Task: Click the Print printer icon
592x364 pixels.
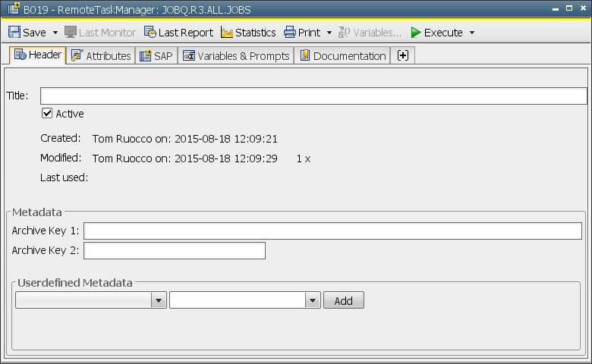Action: pyautogui.click(x=290, y=33)
